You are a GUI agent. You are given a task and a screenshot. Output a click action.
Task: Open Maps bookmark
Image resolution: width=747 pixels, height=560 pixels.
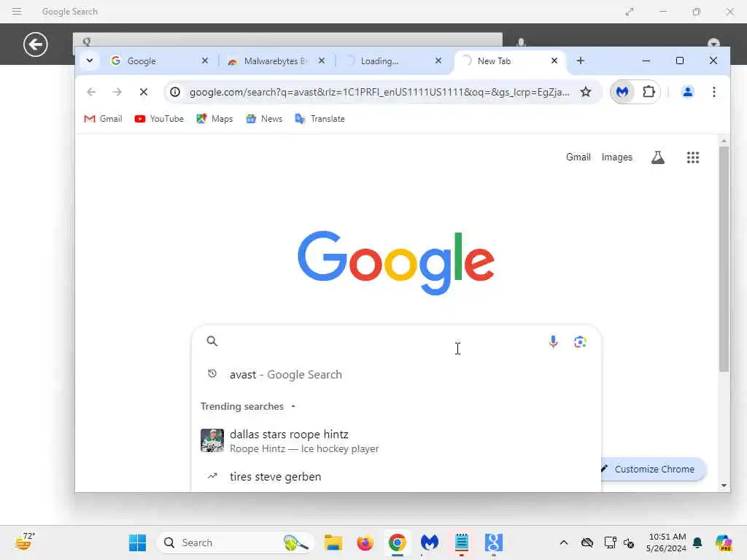pos(214,119)
